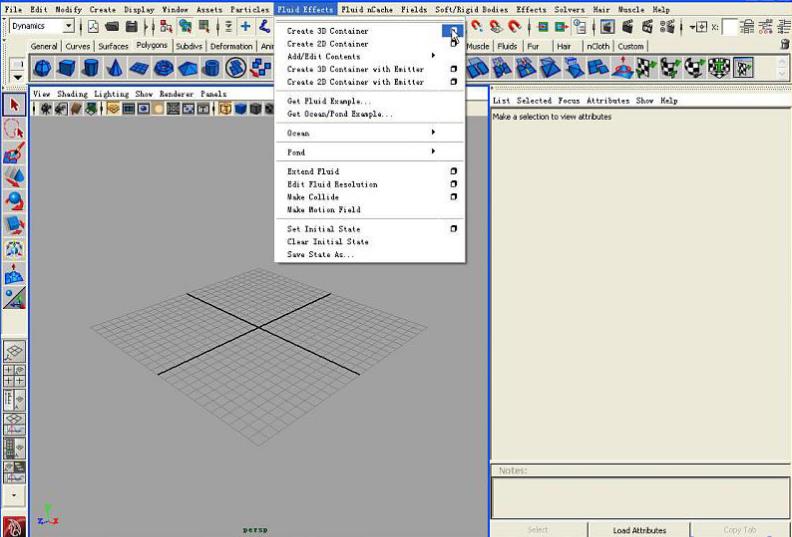Viewport: 792px width, 537px height.
Task: Open the Fields menu
Action: coord(414,10)
